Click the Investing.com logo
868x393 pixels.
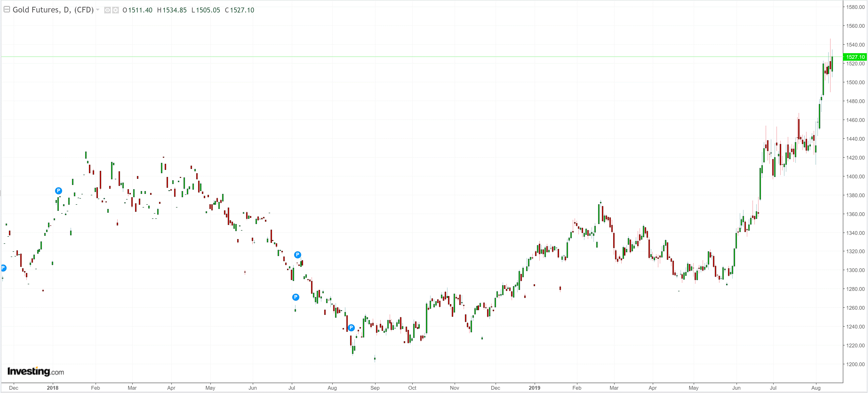pyautogui.click(x=35, y=371)
